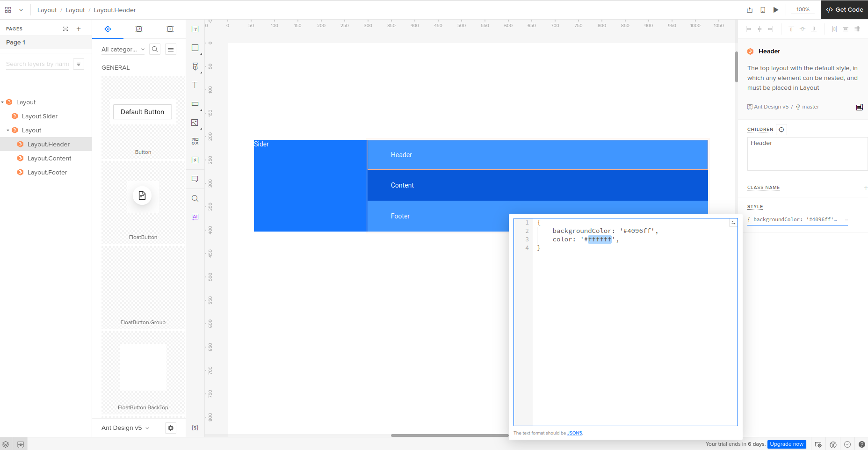This screenshot has width=868, height=450.
Task: Select the hotspot tool with lightning icon
Action: coord(195,160)
